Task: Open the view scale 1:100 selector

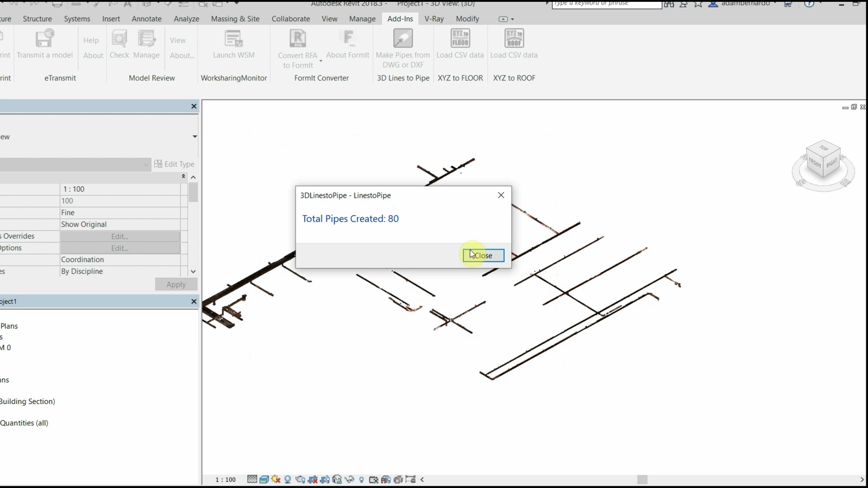Action: pyautogui.click(x=225, y=480)
